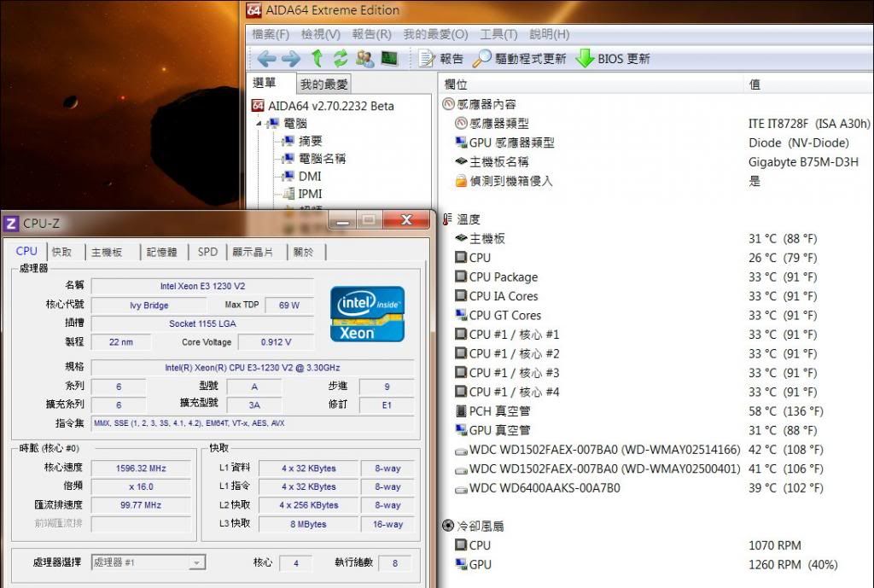The width and height of the screenshot is (874, 588).
Task: Select the 冷卻風扇 group heading
Action: tap(473, 526)
